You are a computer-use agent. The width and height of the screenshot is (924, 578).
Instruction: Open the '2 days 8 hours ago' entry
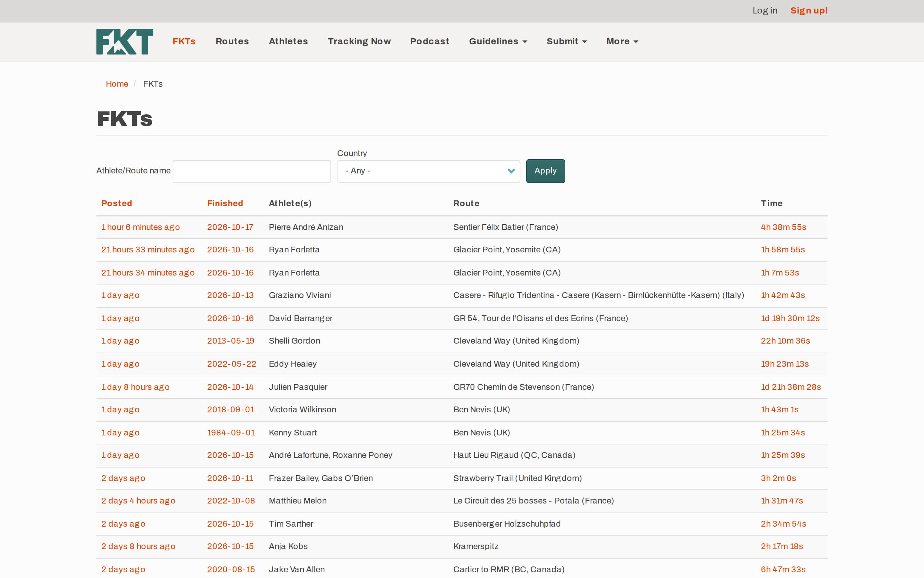click(138, 547)
